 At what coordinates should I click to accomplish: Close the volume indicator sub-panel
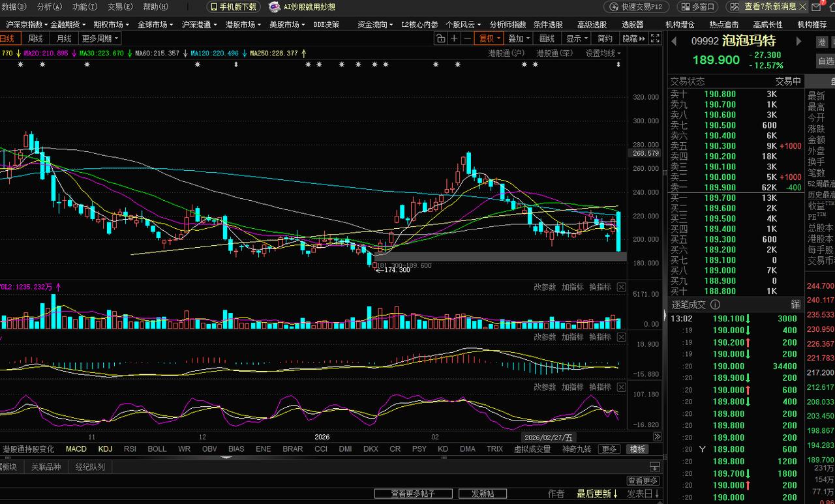pyautogui.click(x=621, y=287)
